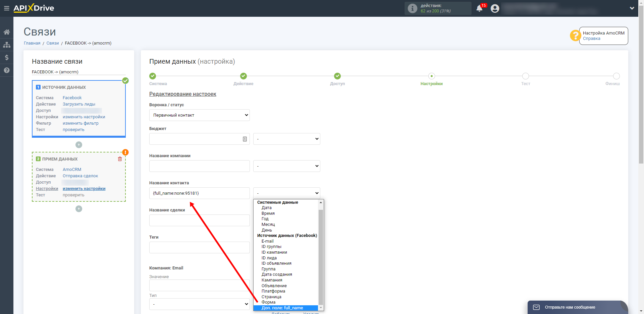This screenshot has height=314, width=644.
Task: Go to the Доступ step
Action: 337,76
